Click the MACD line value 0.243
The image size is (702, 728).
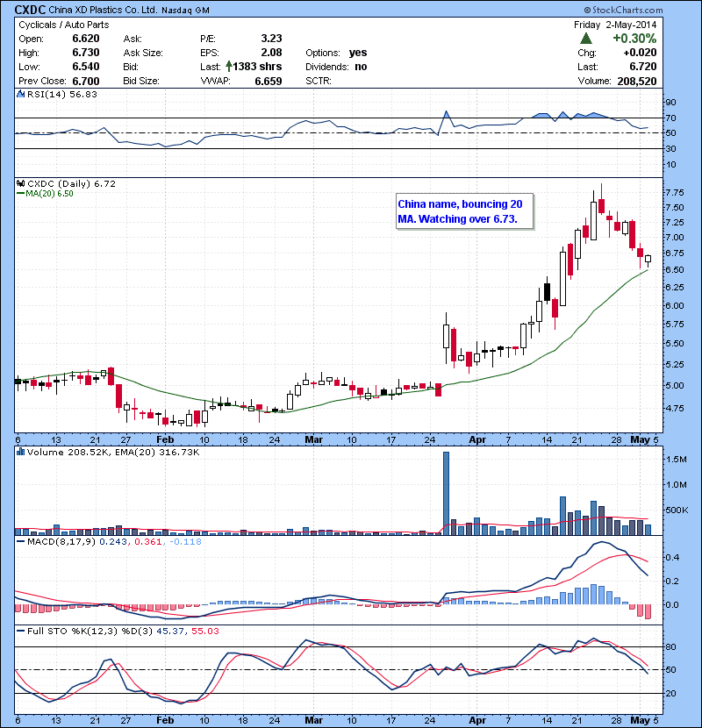(x=113, y=542)
